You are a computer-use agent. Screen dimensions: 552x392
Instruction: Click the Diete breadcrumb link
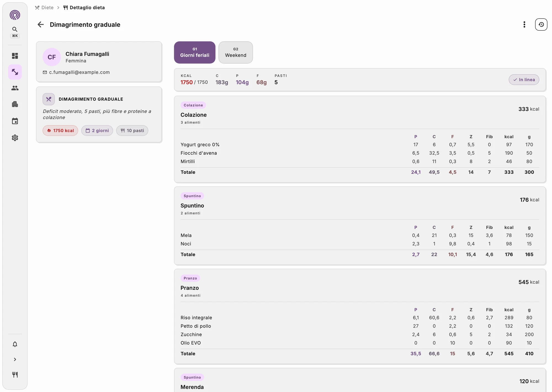point(44,7)
